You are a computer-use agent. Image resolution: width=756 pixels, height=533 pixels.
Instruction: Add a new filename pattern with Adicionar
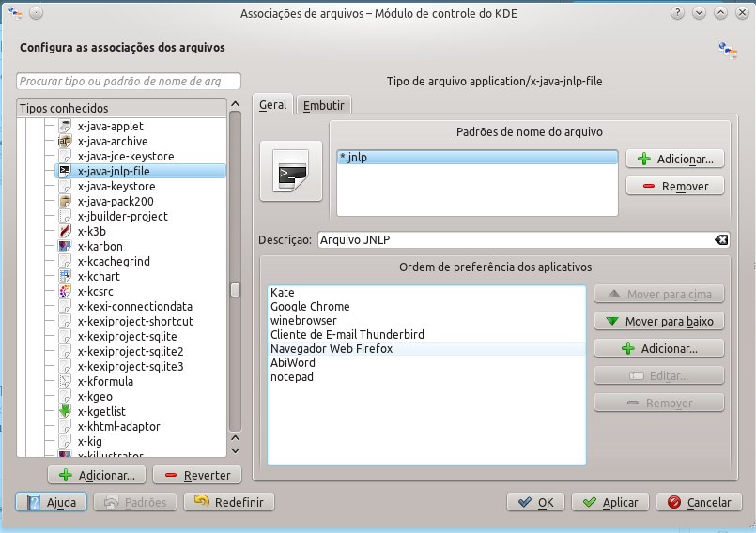pos(675,159)
